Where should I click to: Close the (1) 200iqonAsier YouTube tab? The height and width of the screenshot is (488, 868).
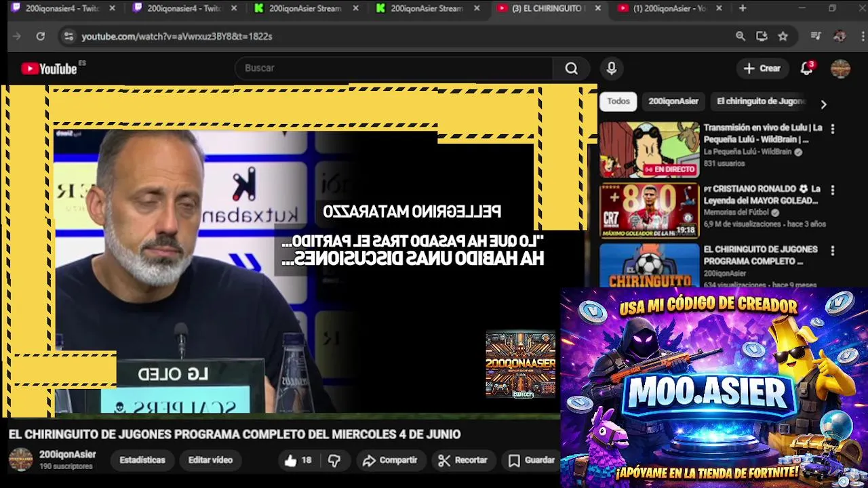point(719,8)
